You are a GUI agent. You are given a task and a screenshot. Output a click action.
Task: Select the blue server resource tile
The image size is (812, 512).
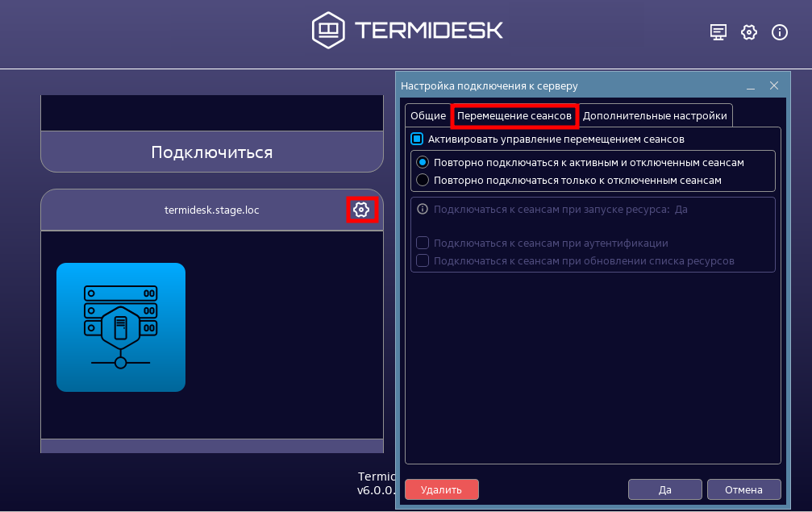click(x=121, y=327)
